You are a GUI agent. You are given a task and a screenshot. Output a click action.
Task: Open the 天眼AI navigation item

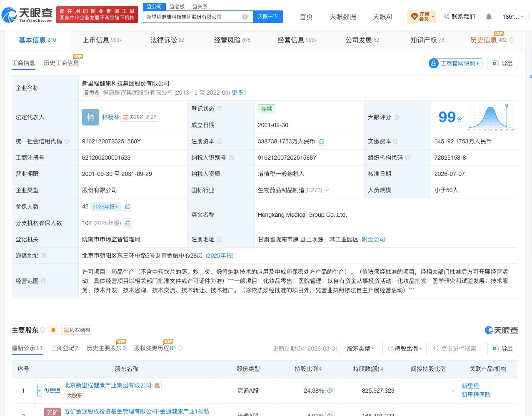pos(382,17)
